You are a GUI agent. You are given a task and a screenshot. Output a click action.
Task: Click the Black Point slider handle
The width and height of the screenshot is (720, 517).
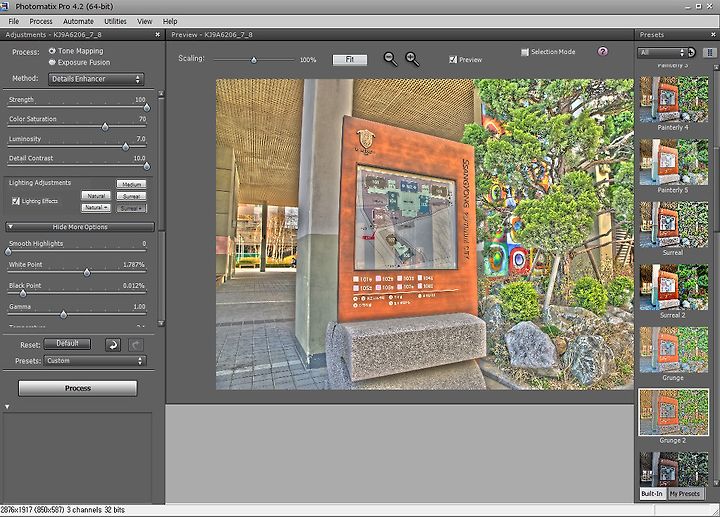[x=22, y=293]
